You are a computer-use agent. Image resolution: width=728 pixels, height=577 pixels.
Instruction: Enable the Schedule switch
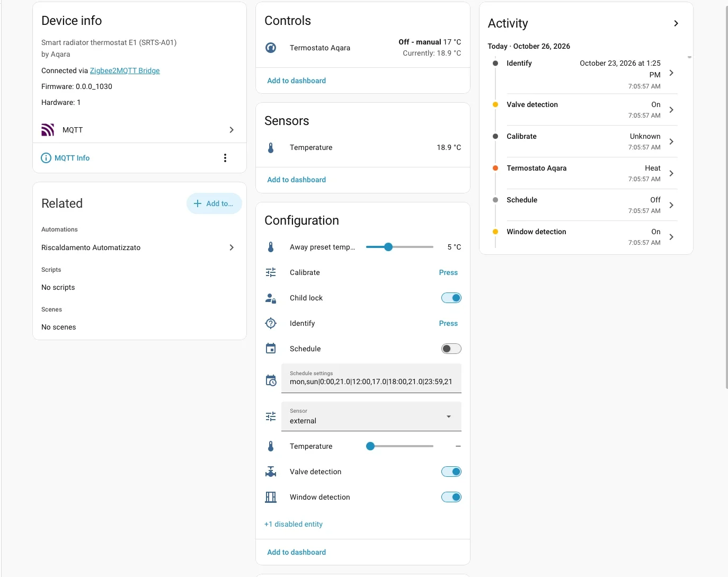tap(451, 349)
